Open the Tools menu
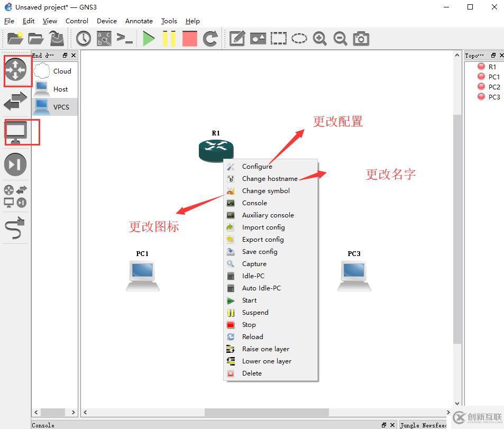Image resolution: width=504 pixels, height=429 pixels. [x=169, y=21]
